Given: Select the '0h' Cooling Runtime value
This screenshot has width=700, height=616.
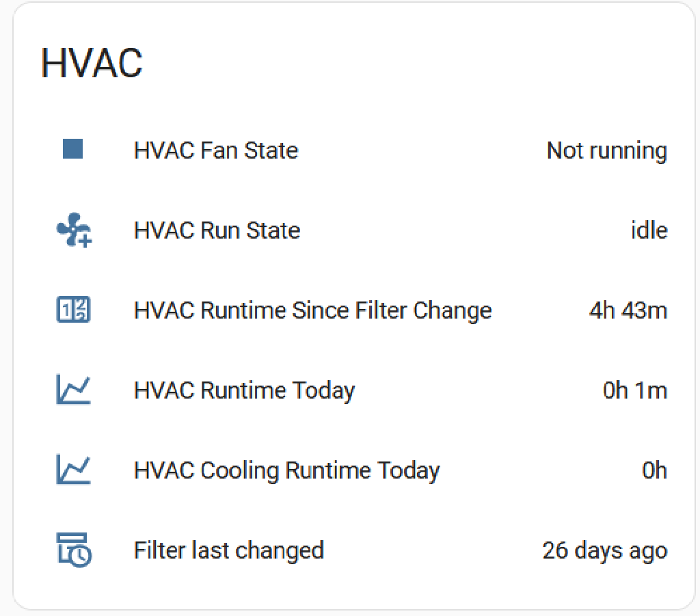Looking at the screenshot, I should 656,470.
